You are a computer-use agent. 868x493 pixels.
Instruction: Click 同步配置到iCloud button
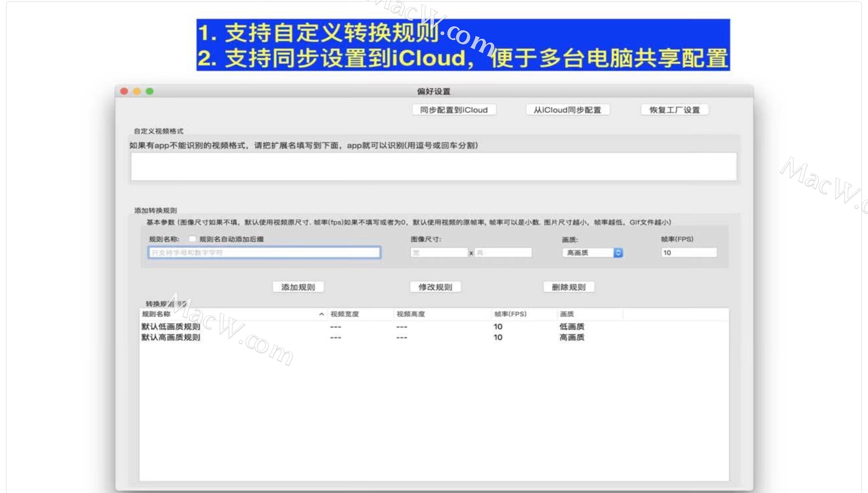coord(454,110)
